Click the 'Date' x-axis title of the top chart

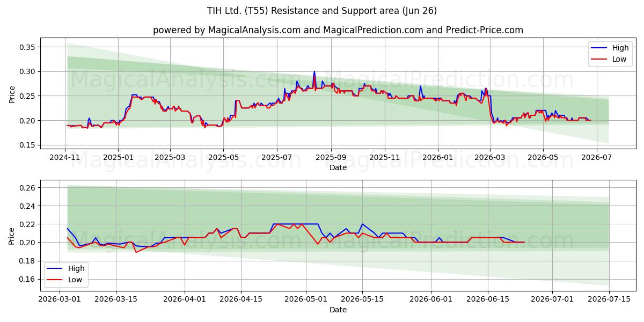coord(338,167)
